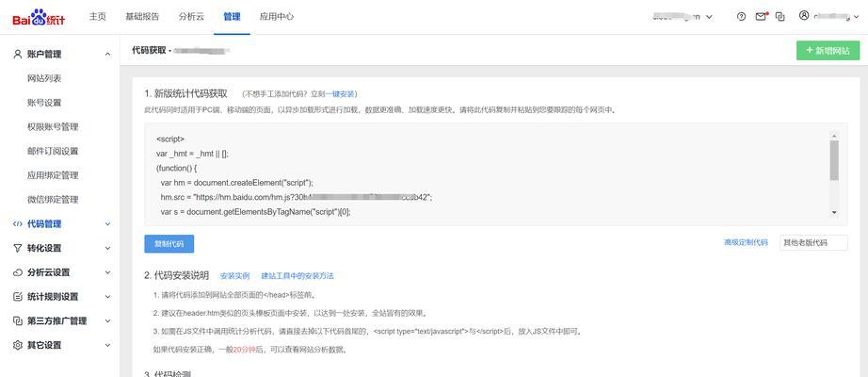Click the code box scrollbar thumb

pyautogui.click(x=834, y=160)
